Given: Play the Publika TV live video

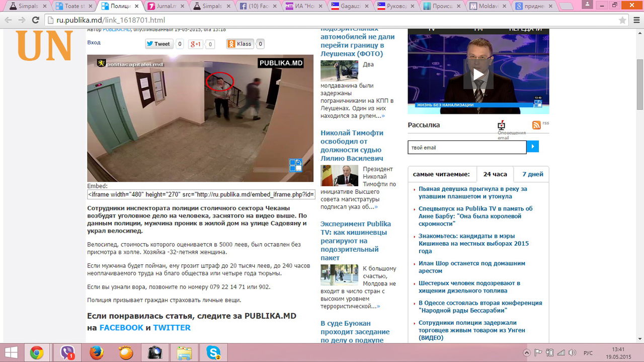Looking at the screenshot, I should pyautogui.click(x=478, y=75).
